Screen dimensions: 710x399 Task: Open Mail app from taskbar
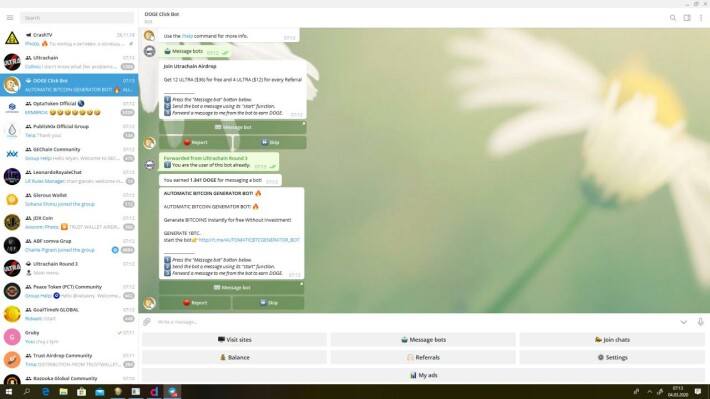100,392
